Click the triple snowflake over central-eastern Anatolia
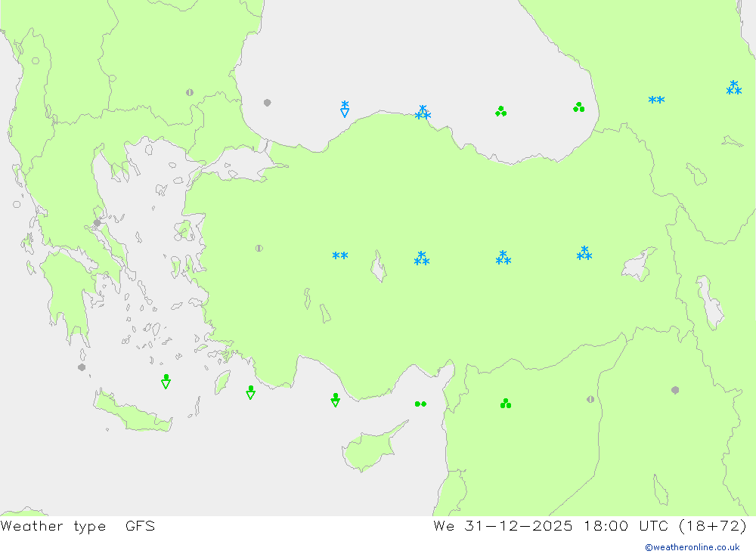756x554 pixels. click(x=503, y=258)
